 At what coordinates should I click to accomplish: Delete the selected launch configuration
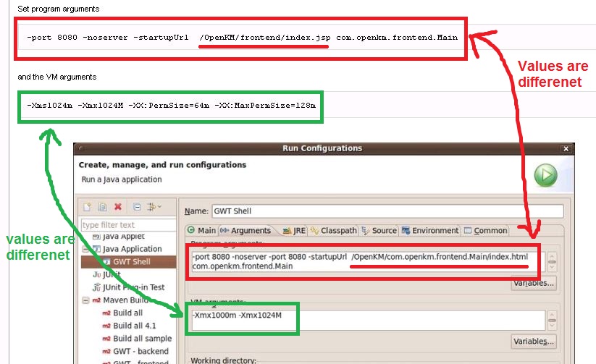(x=118, y=207)
